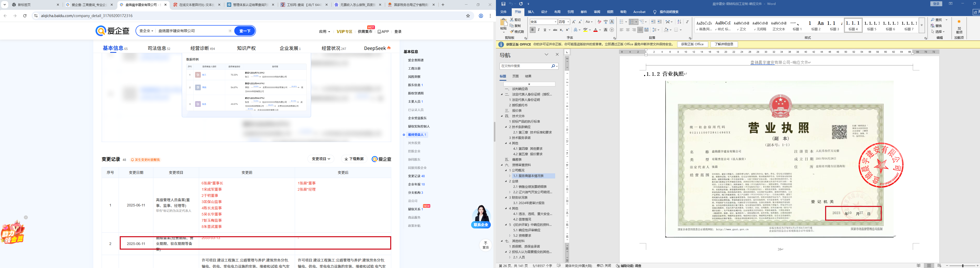This screenshot has height=268, width=980.
Task: Expand the 2.2 辽兴油气开发公司 heading
Action: pyautogui.click(x=510, y=192)
